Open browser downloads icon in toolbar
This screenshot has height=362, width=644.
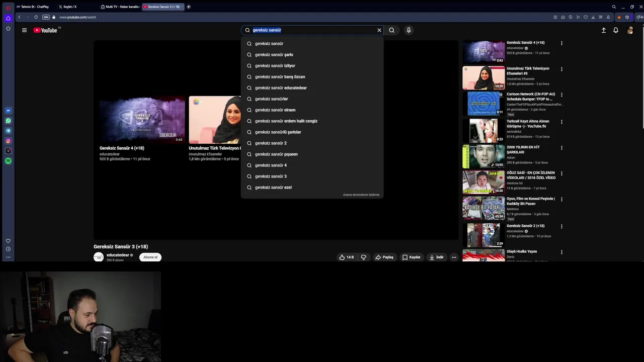click(593, 17)
